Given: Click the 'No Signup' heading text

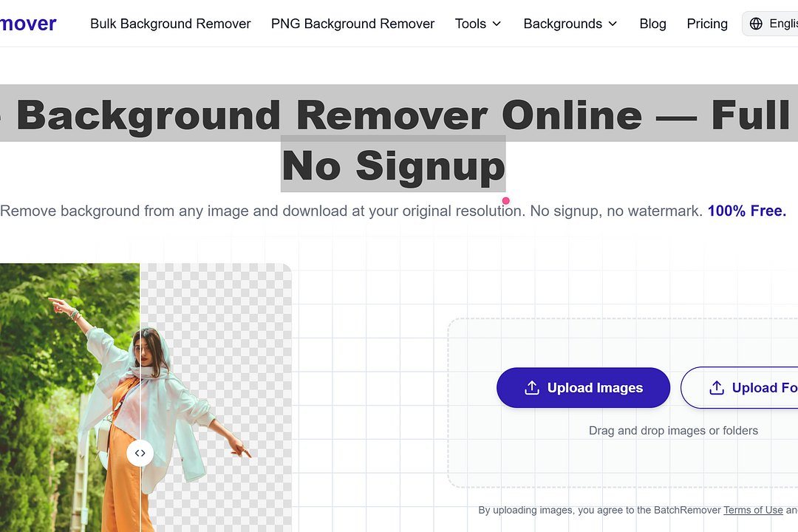Looking at the screenshot, I should click(393, 165).
